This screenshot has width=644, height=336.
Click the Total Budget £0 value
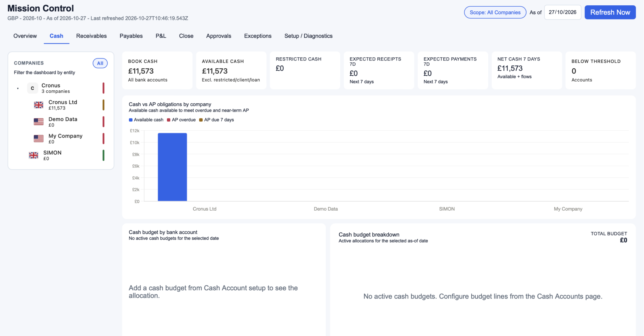pyautogui.click(x=623, y=240)
